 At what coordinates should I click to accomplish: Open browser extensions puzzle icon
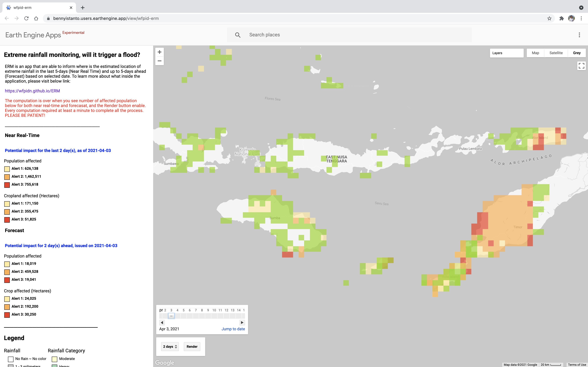(561, 19)
